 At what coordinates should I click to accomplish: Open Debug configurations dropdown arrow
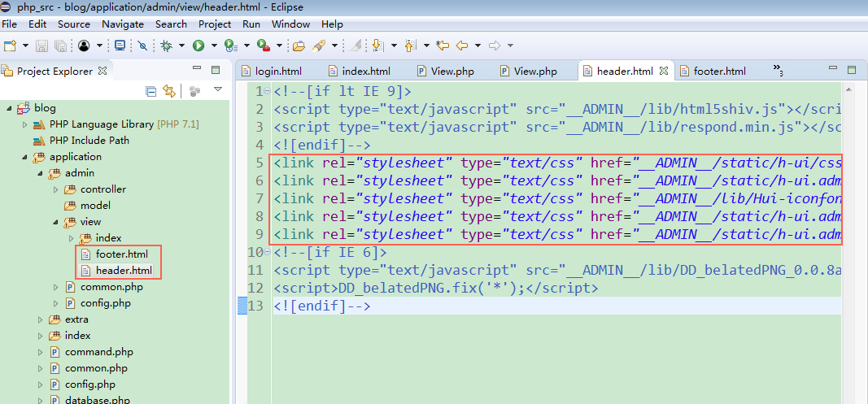click(181, 46)
